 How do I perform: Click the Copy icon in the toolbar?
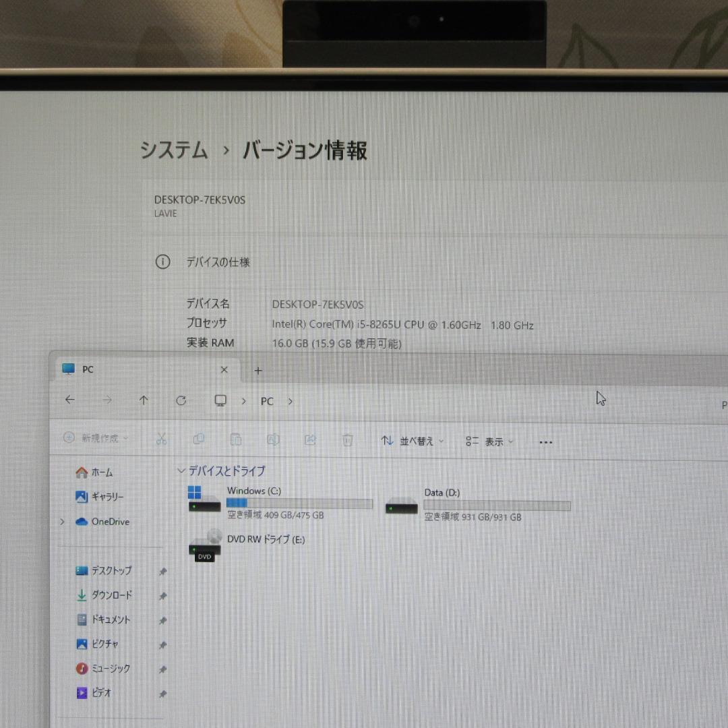pos(198,440)
